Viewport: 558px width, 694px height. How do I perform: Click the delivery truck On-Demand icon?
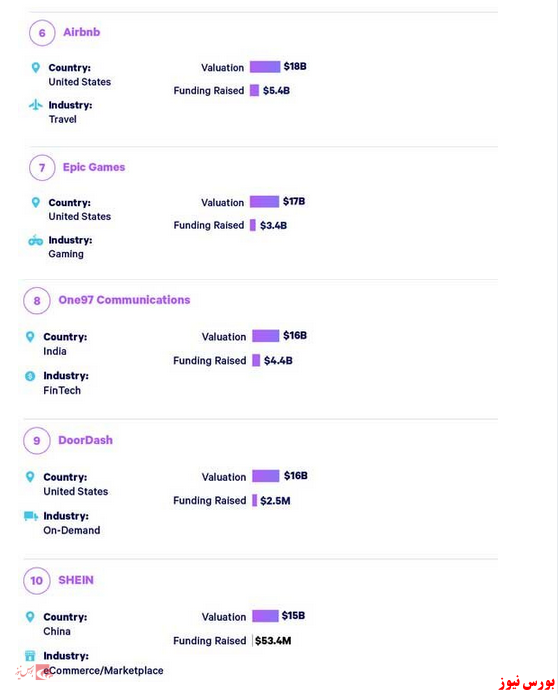[31, 516]
